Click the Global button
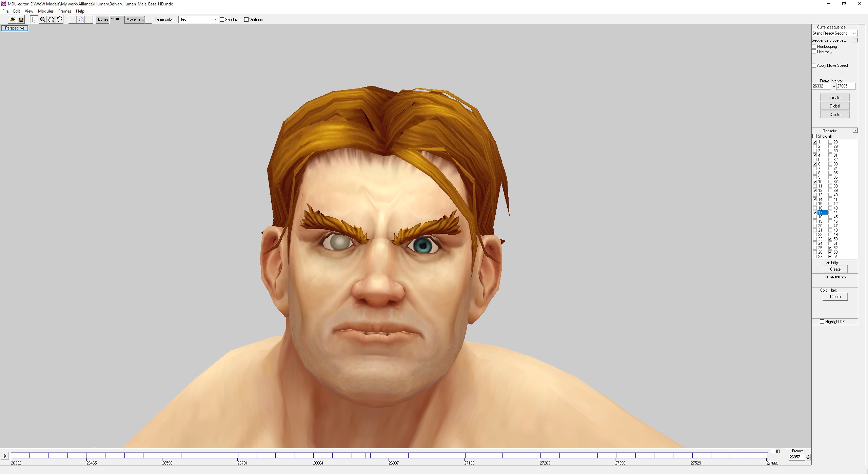This screenshot has height=474, width=868. click(x=835, y=106)
